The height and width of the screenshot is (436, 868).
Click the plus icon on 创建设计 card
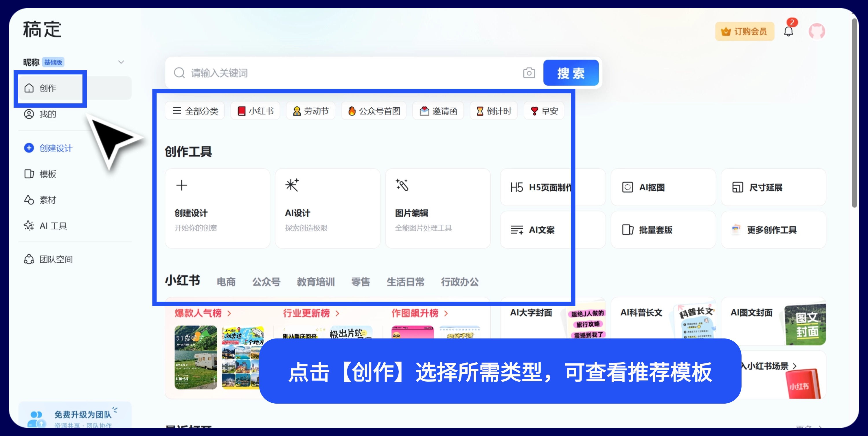click(x=182, y=185)
